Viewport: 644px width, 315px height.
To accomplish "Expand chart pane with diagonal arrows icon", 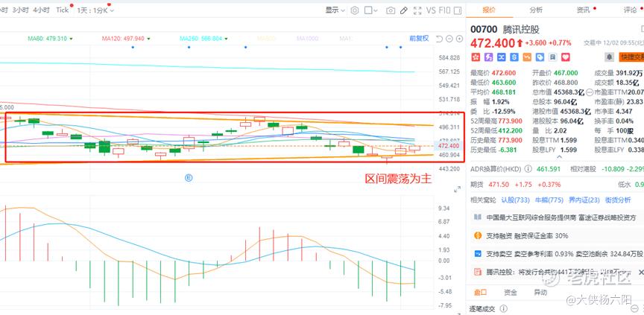I will click(457, 189).
